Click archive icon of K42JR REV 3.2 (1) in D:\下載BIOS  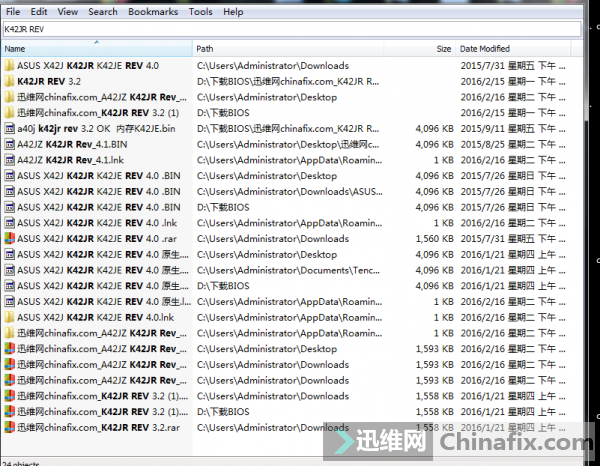point(10,412)
